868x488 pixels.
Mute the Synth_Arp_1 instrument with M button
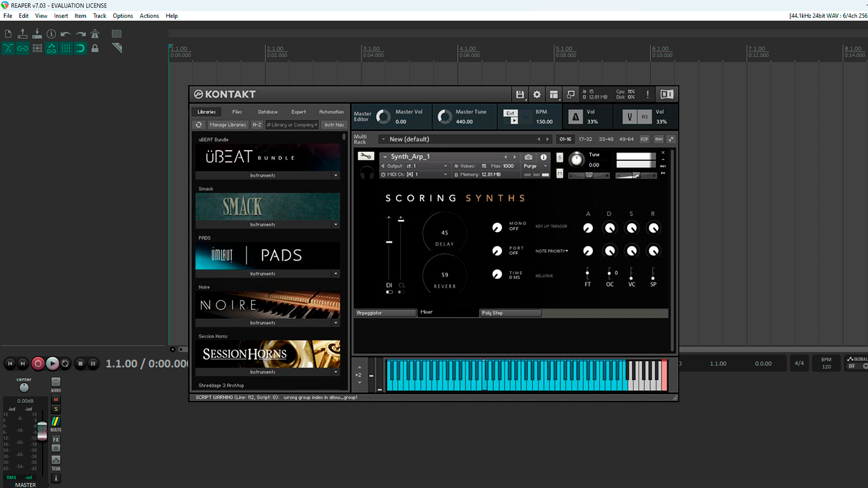tap(560, 173)
